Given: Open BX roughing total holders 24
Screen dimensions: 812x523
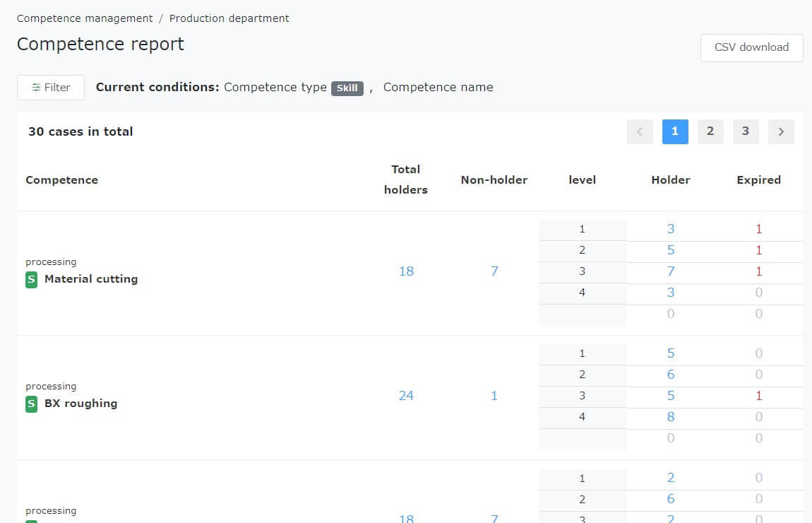Looking at the screenshot, I should 406,396.
